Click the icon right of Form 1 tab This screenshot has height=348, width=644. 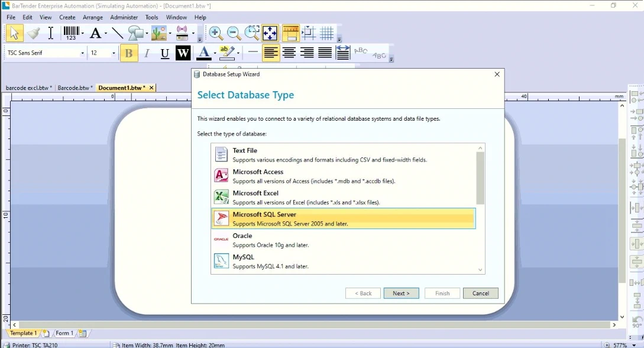pyautogui.click(x=83, y=334)
